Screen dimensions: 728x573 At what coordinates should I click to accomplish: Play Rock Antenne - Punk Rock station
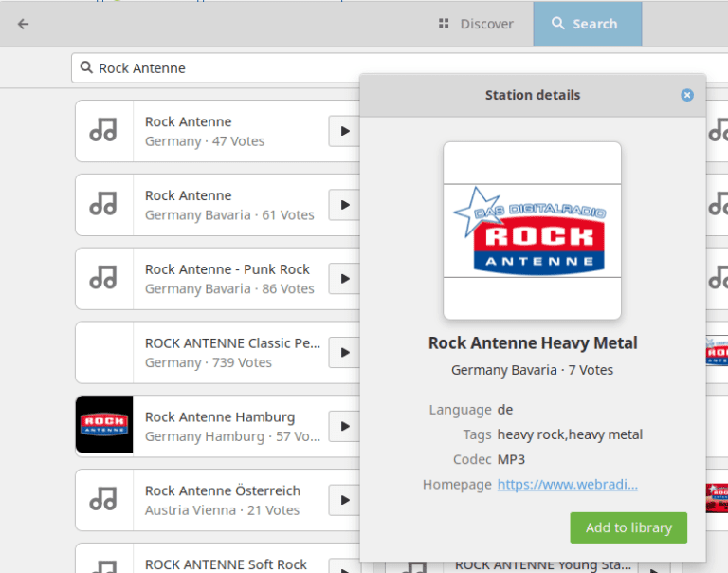[344, 279]
